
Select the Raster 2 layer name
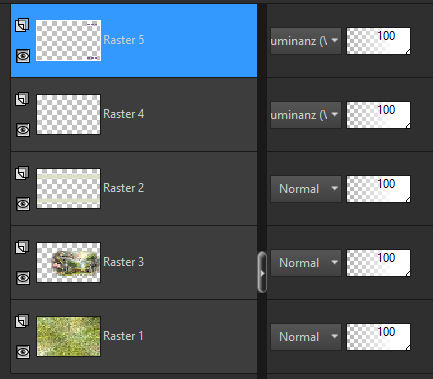click(x=124, y=188)
